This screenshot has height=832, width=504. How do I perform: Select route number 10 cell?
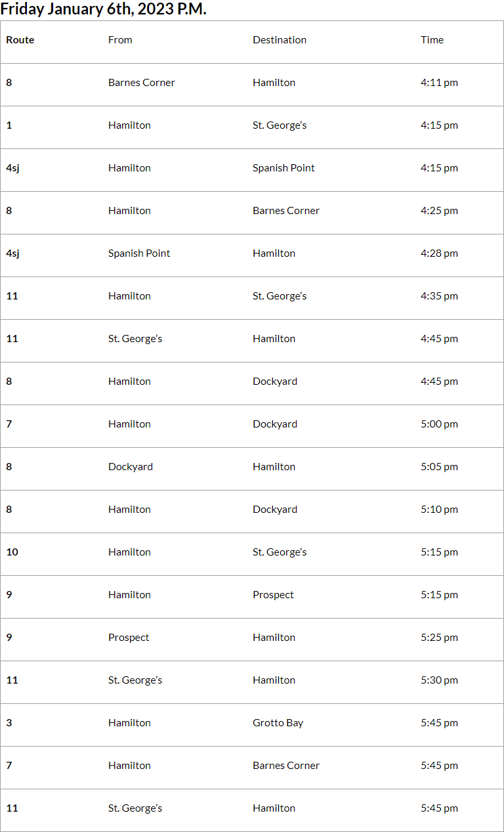(12, 552)
